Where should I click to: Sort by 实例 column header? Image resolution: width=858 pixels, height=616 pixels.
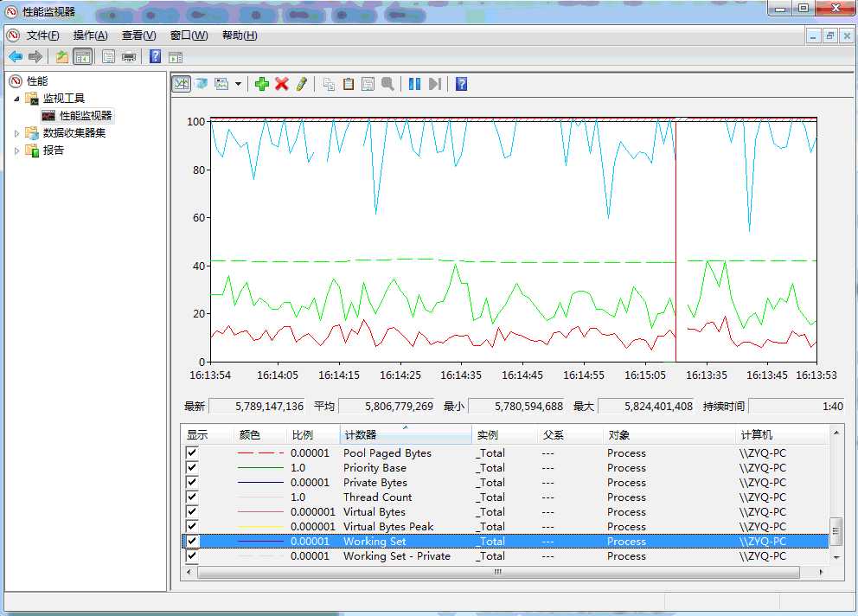coord(504,435)
